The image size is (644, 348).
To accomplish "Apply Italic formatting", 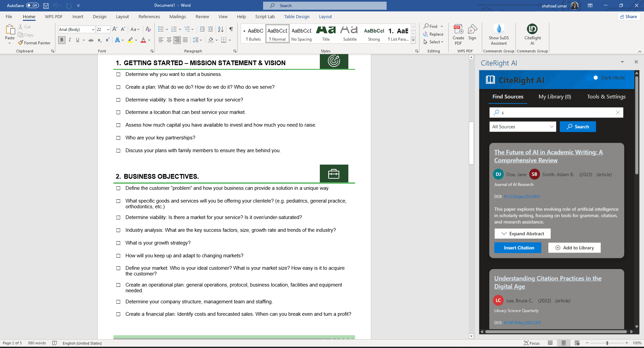I will coord(70,40).
